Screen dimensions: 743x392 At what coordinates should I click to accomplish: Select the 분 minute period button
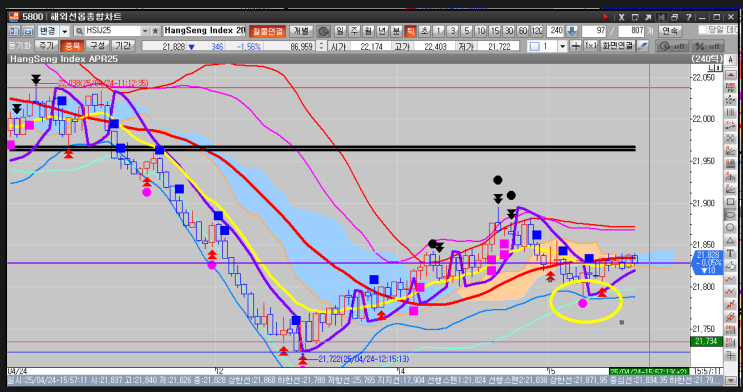(x=397, y=31)
